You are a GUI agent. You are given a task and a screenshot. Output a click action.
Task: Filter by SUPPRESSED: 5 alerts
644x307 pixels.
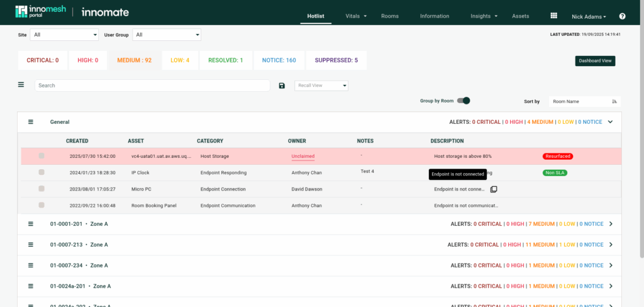pyautogui.click(x=336, y=60)
